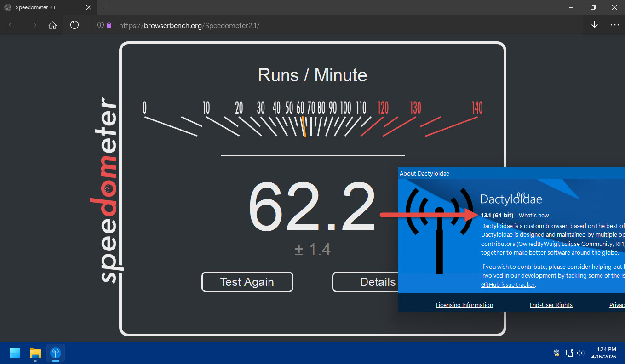Open the downloads panel
Viewport: 625px width, 364px height.
pos(594,25)
